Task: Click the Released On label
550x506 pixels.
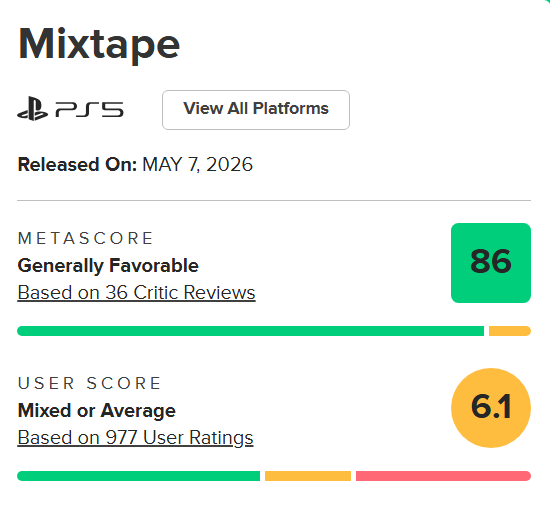Action: 77,164
